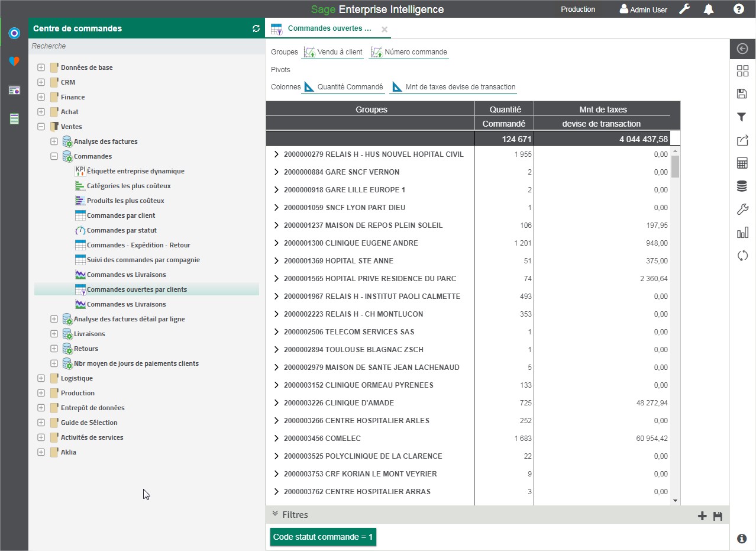Viewport: 756px width, 551px height.
Task: Open the calculator icon in right toolbar
Action: click(x=742, y=163)
